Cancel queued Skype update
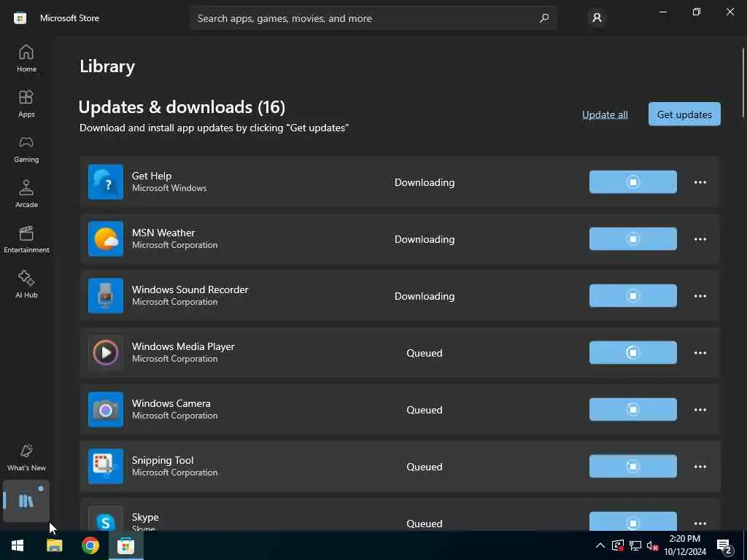 (632, 522)
